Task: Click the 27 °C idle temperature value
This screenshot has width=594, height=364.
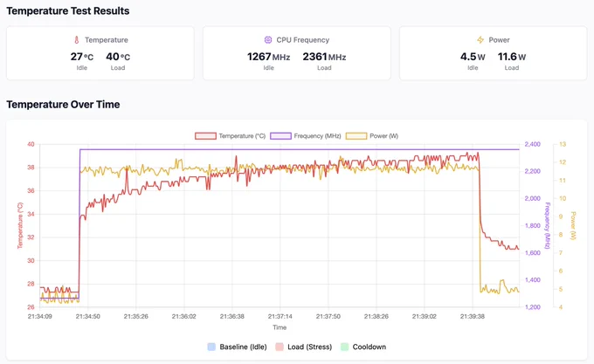Action: click(82, 57)
